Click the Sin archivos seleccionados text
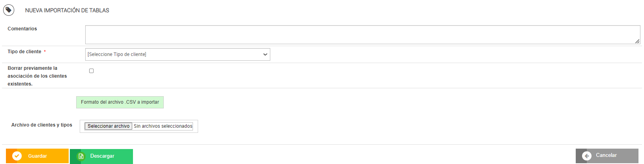 pos(163,126)
